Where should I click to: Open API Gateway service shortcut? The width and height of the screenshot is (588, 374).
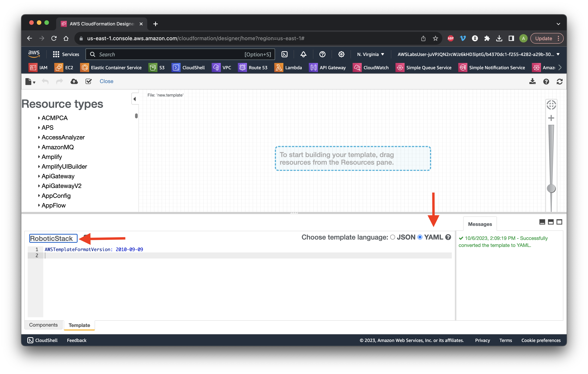(327, 68)
